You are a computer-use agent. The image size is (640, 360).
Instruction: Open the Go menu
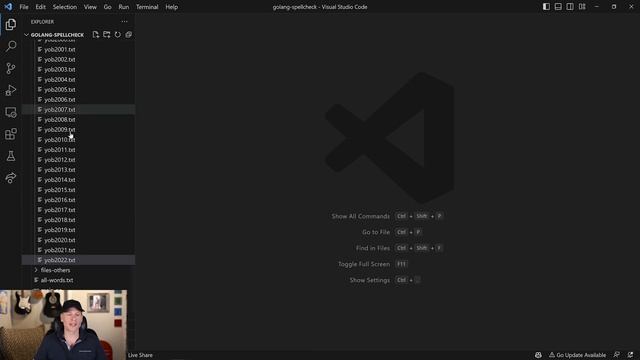coord(107,7)
